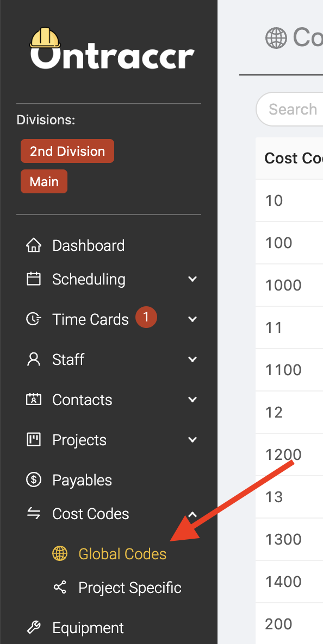Select cost code row 1200
This screenshot has height=644, width=323.
(289, 454)
